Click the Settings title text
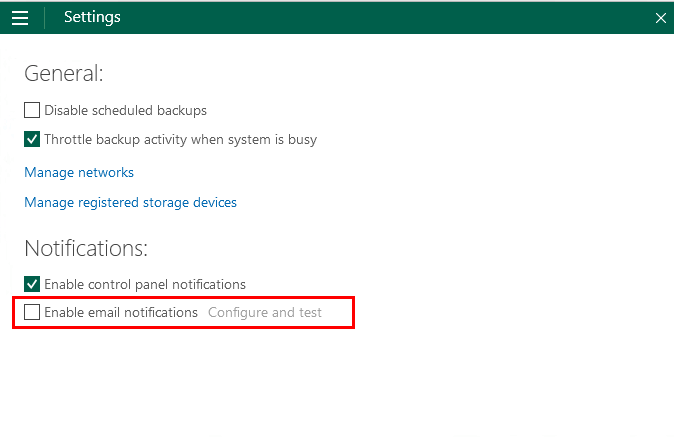Viewport: 674px width, 437px height. 92,17
